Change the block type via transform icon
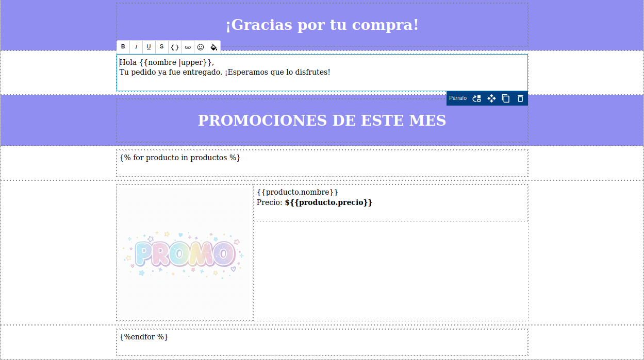The image size is (644, 360). pos(476,98)
